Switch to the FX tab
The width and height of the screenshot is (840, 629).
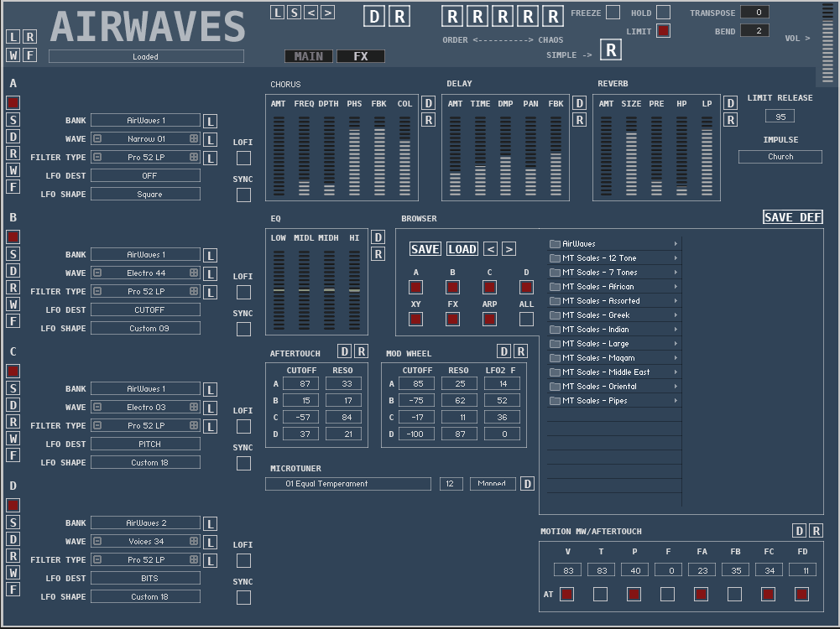[x=361, y=56]
